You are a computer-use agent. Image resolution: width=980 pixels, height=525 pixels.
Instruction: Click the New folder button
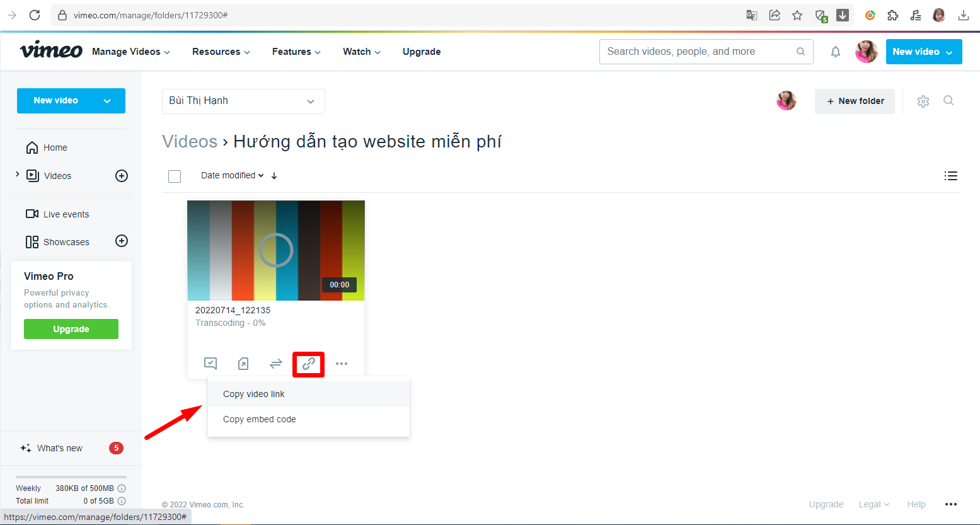click(x=854, y=101)
